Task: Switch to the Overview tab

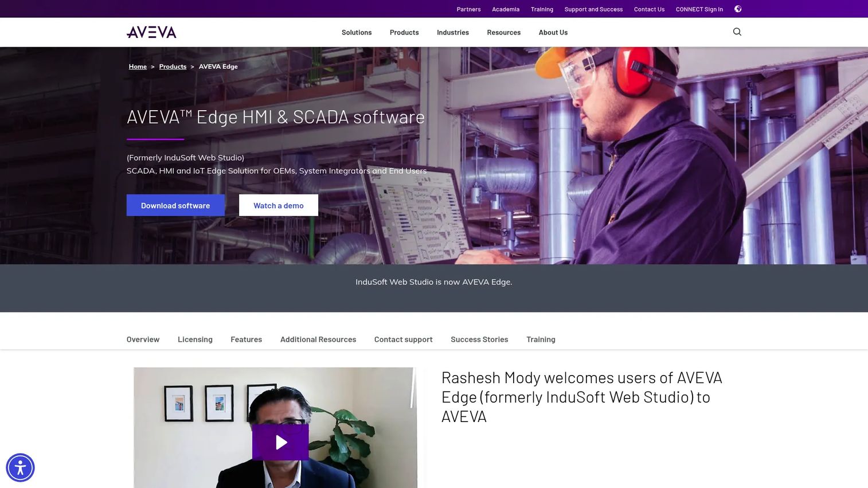Action: [x=143, y=339]
